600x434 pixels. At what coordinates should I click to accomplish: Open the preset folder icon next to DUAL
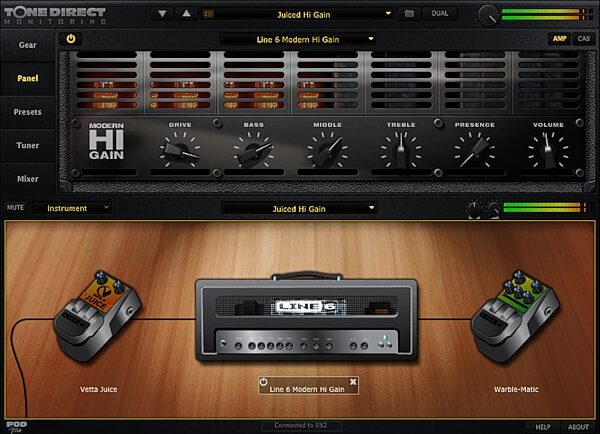tap(409, 14)
